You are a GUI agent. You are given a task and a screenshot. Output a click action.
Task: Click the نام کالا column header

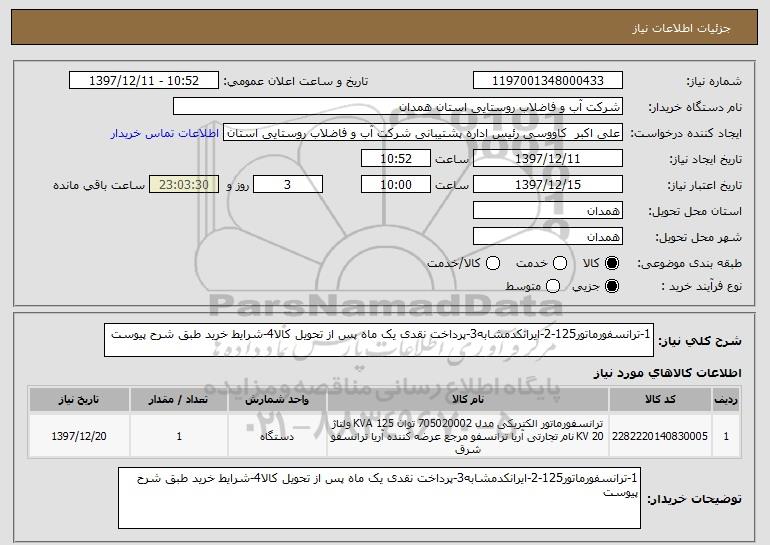467,400
